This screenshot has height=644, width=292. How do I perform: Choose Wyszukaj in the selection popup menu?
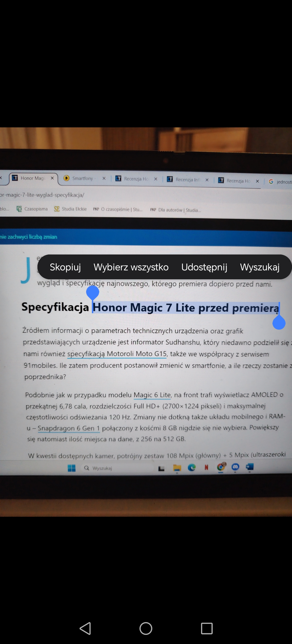point(260,267)
